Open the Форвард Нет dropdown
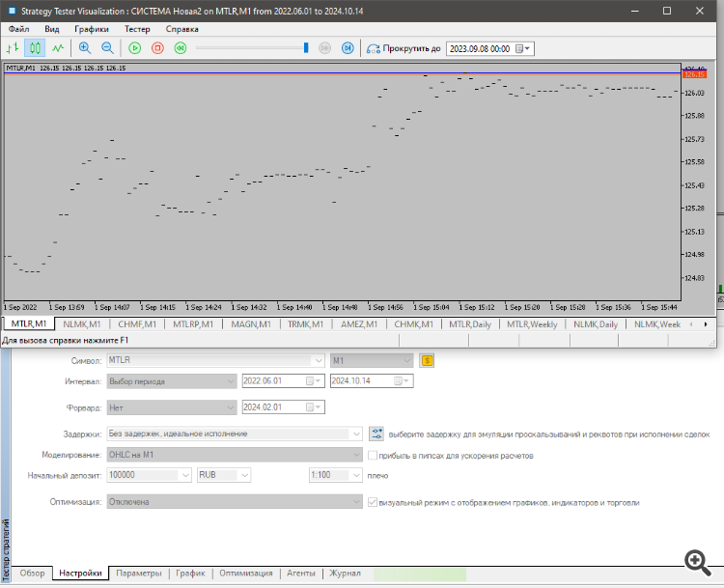Image resolution: width=724 pixels, height=588 pixels. click(x=172, y=407)
